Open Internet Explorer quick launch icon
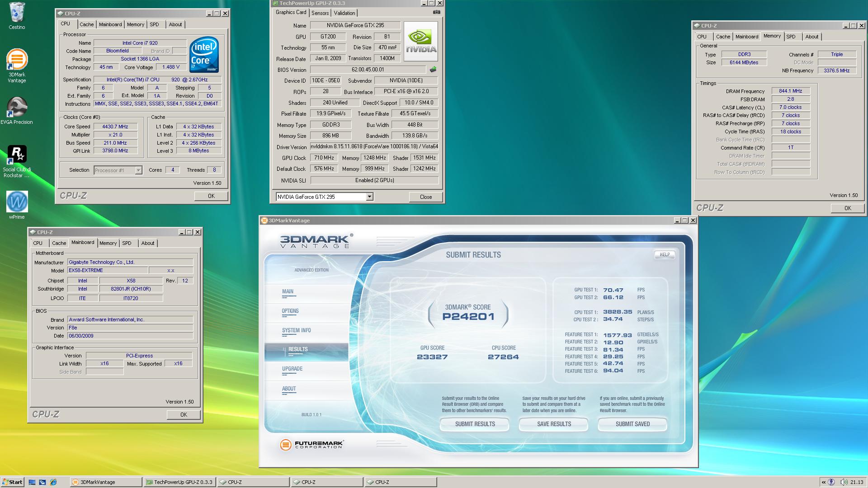This screenshot has height=488, width=868. [53, 482]
